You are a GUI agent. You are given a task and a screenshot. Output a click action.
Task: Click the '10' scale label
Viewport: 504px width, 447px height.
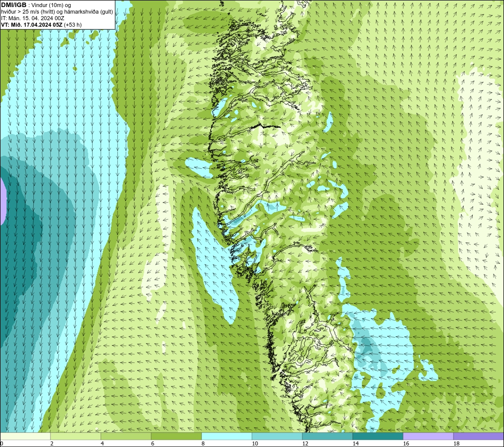pyautogui.click(x=255, y=443)
